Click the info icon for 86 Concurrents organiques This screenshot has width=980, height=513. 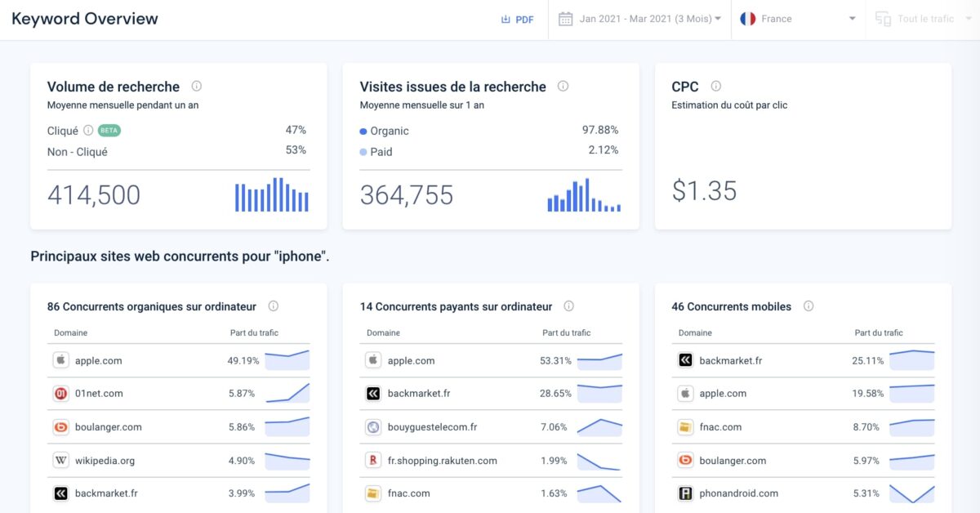tap(274, 306)
